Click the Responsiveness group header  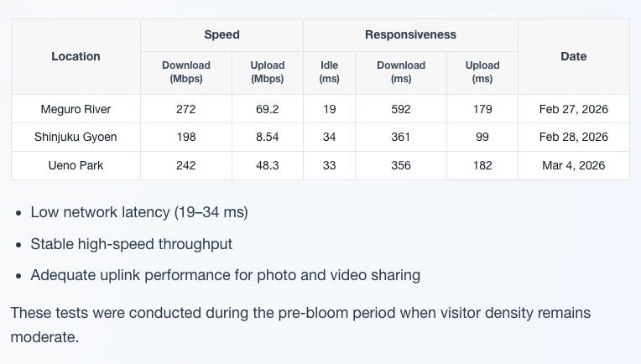tap(410, 34)
